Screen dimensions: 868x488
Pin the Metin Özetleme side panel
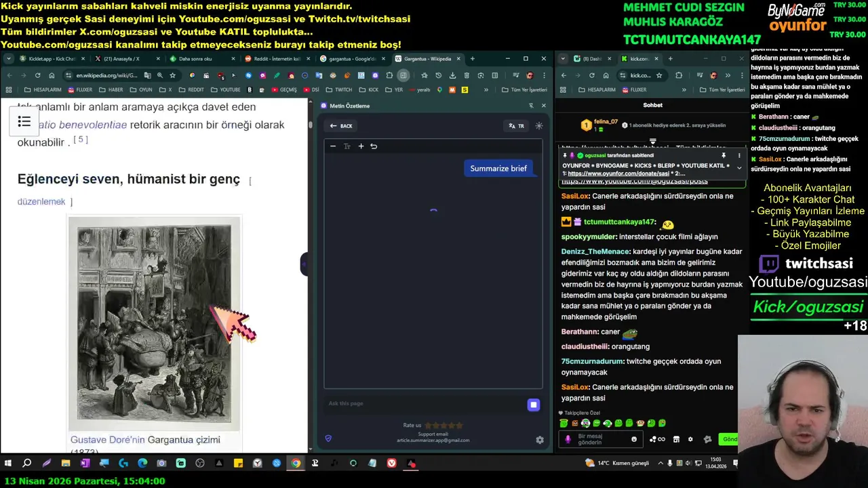coord(531,106)
